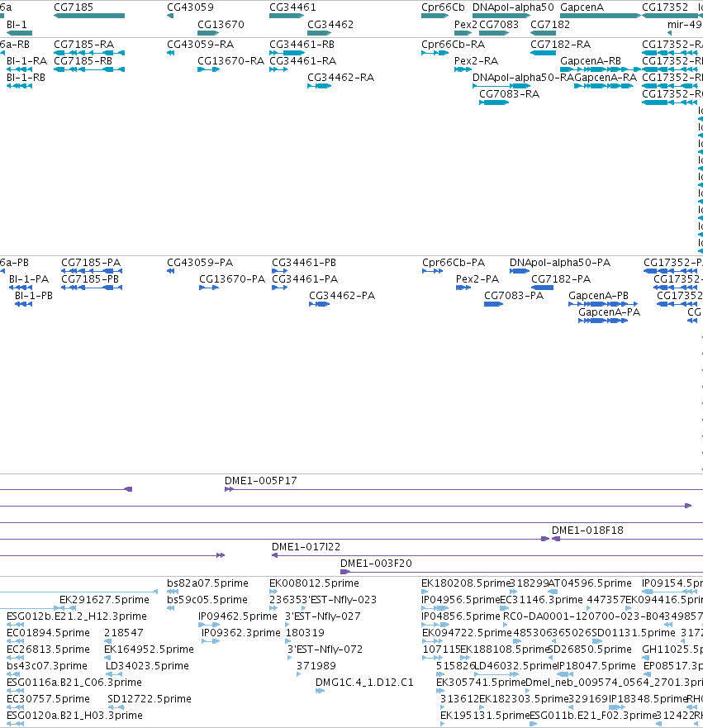Click EST EK008012.5prime

pyautogui.click(x=314, y=583)
